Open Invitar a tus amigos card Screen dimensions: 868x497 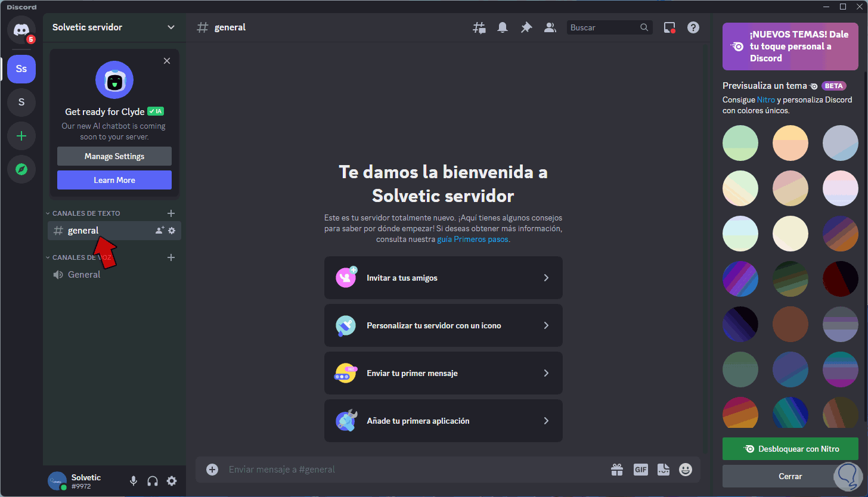444,278
